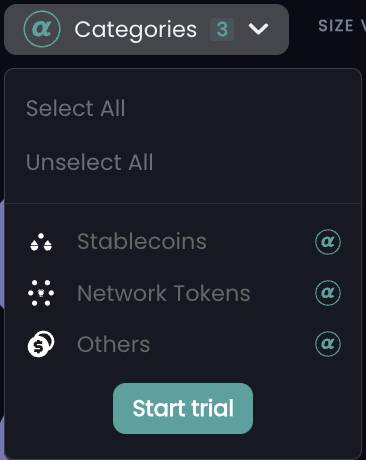
Task: Click the SIZE label at top right
Action: point(336,26)
